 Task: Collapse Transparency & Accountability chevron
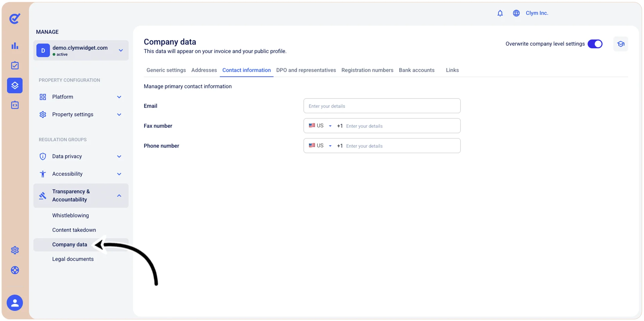click(x=119, y=196)
